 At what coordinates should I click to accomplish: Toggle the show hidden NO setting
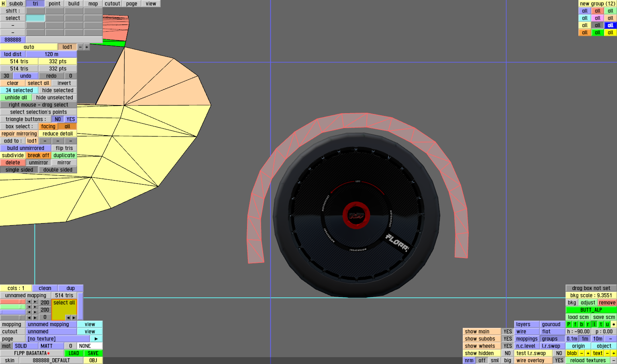coord(508,353)
